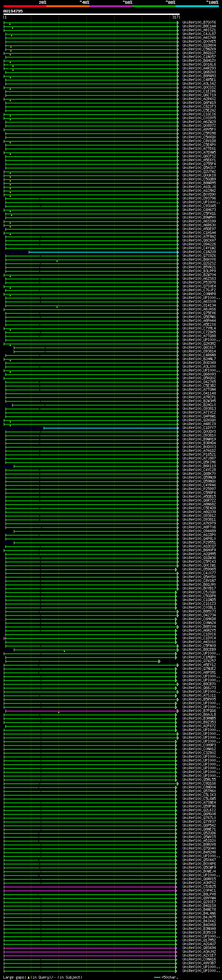Viewport: 222px width, 980px height.
Task: Click the purple ~60% identity legend segment
Action: pyautogui.click(x=111, y=6)
